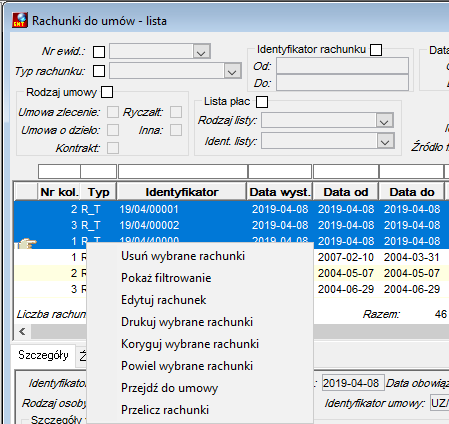Expand the Ident. listy dropdown
The image size is (449, 424).
pos(385,141)
